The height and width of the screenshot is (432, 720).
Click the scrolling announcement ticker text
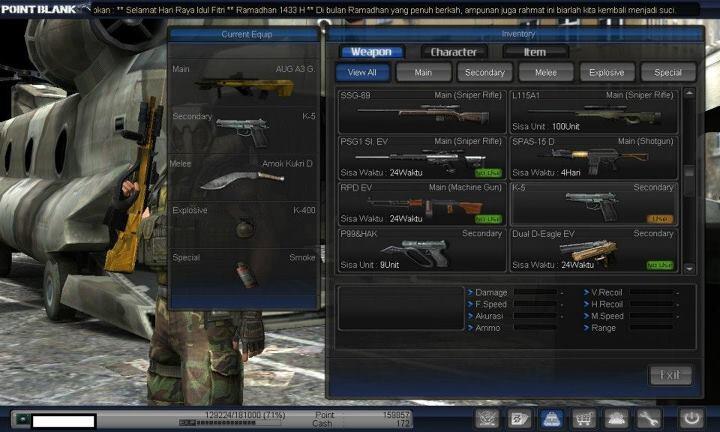[386, 9]
